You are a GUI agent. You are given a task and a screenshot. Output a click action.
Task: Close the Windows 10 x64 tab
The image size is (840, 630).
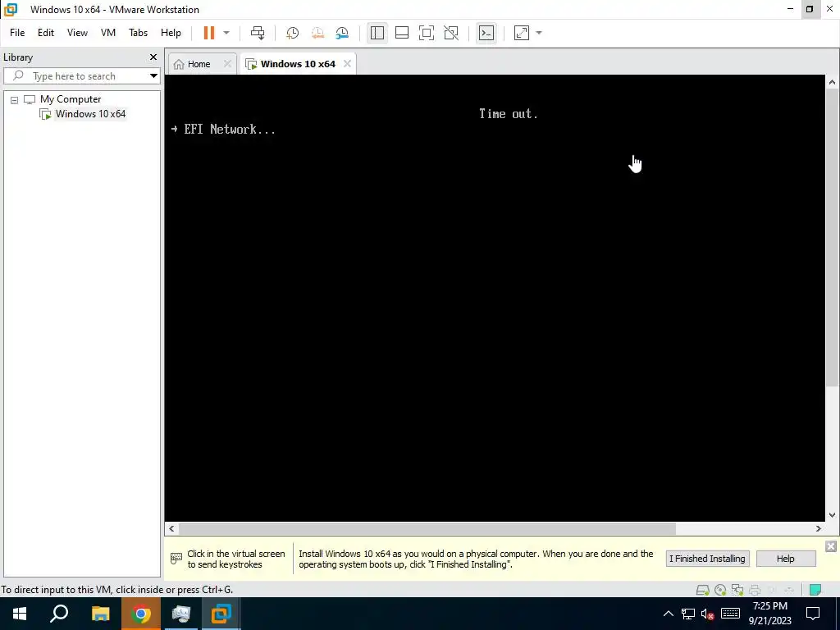point(347,64)
